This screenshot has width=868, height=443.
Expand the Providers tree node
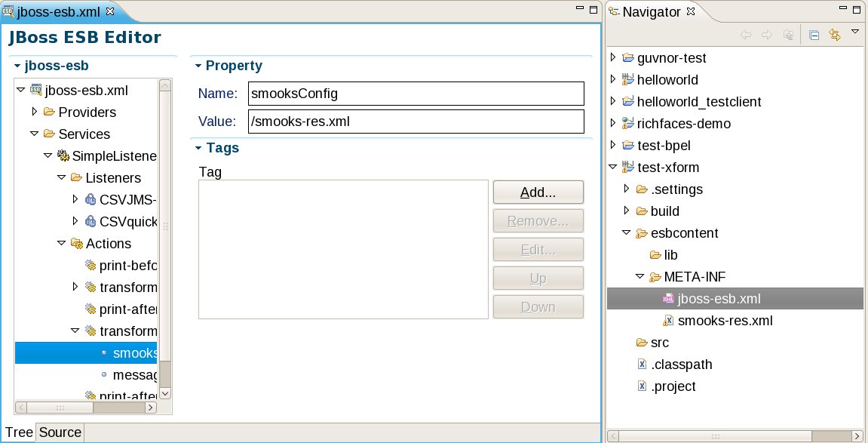tap(35, 112)
